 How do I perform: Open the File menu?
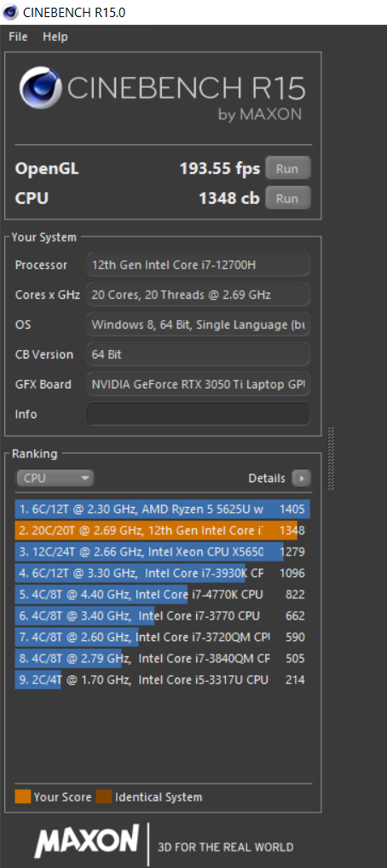(x=18, y=37)
